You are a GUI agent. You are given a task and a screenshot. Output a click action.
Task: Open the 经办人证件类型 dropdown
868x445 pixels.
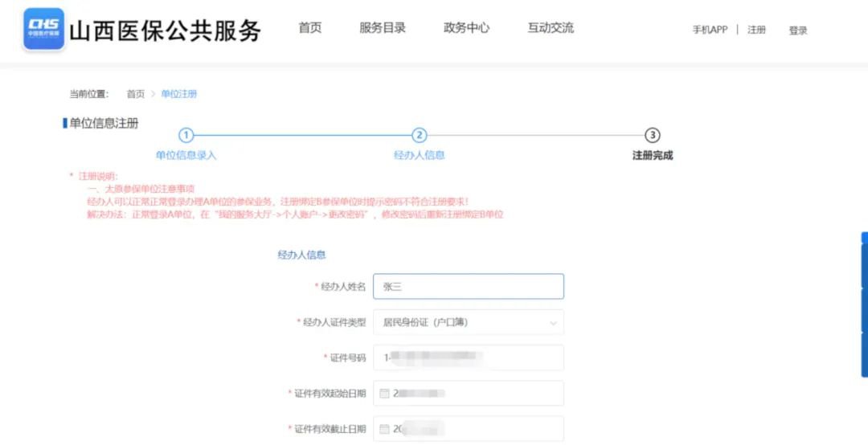pyautogui.click(x=469, y=322)
